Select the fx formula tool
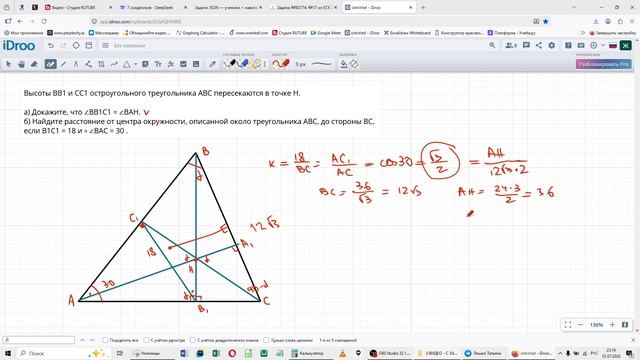Image resolution: width=640 pixels, height=360 pixels. click(171, 64)
